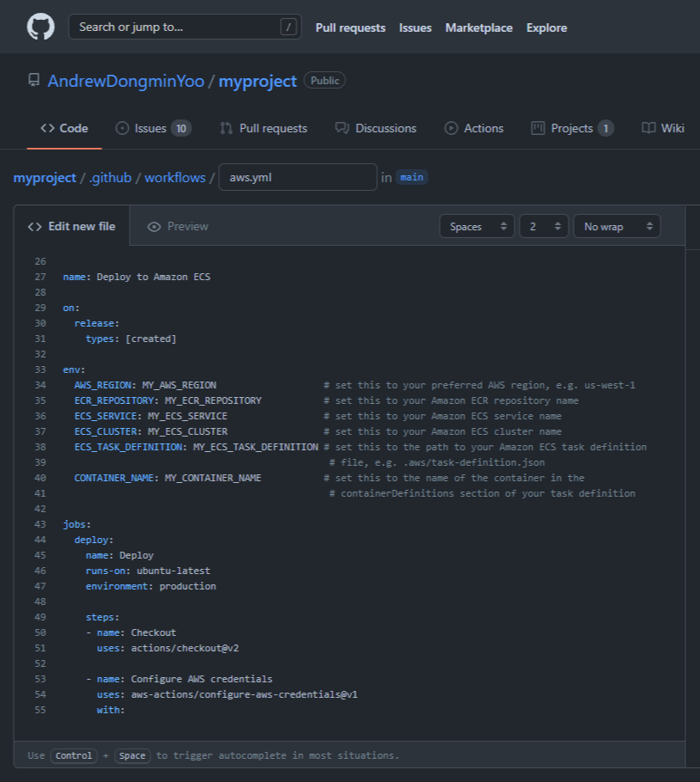Click the Issues tab circle icon
Image resolution: width=700 pixels, height=782 pixels.
pos(122,128)
